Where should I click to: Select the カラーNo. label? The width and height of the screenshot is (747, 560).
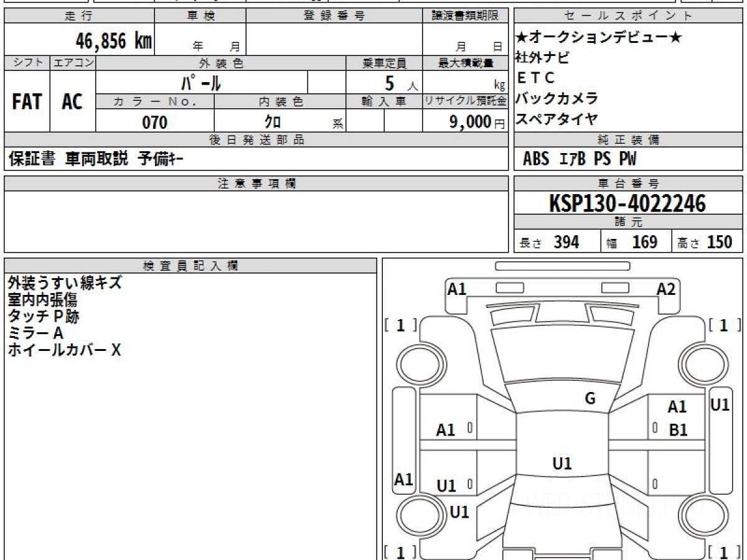coord(155,101)
